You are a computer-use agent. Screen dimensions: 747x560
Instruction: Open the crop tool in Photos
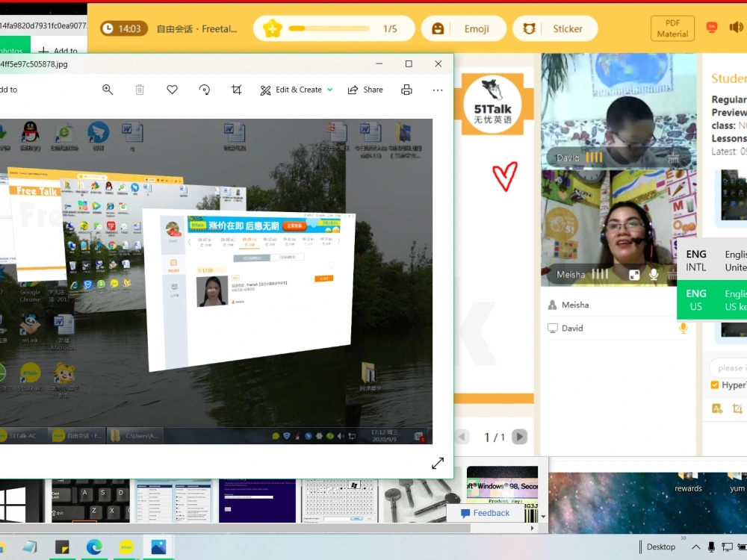point(236,90)
